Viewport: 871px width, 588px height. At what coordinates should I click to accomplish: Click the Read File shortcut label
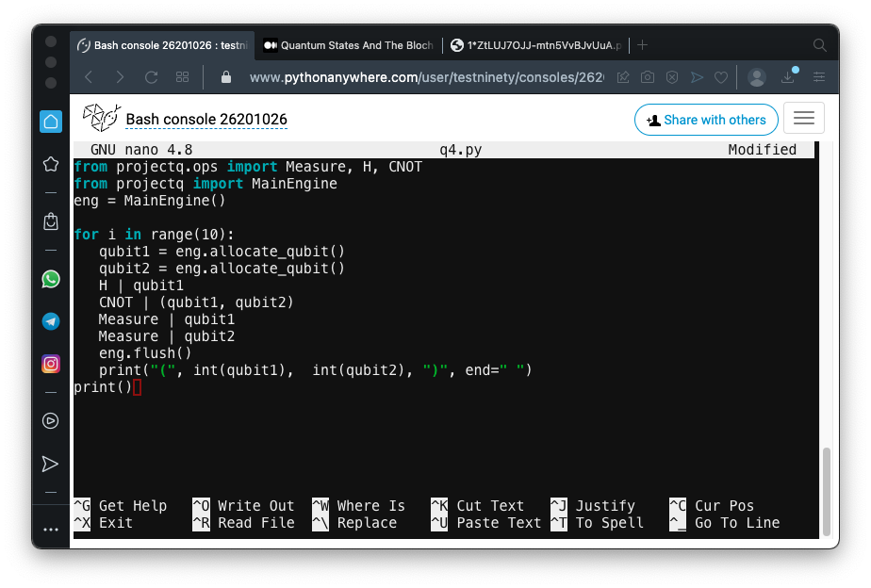(x=256, y=522)
